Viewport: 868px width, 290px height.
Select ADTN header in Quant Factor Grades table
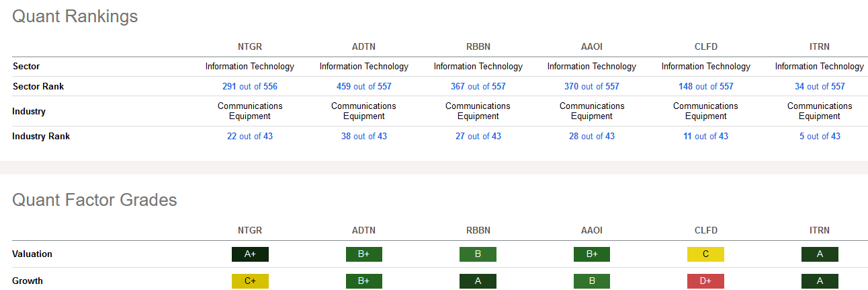(x=364, y=230)
